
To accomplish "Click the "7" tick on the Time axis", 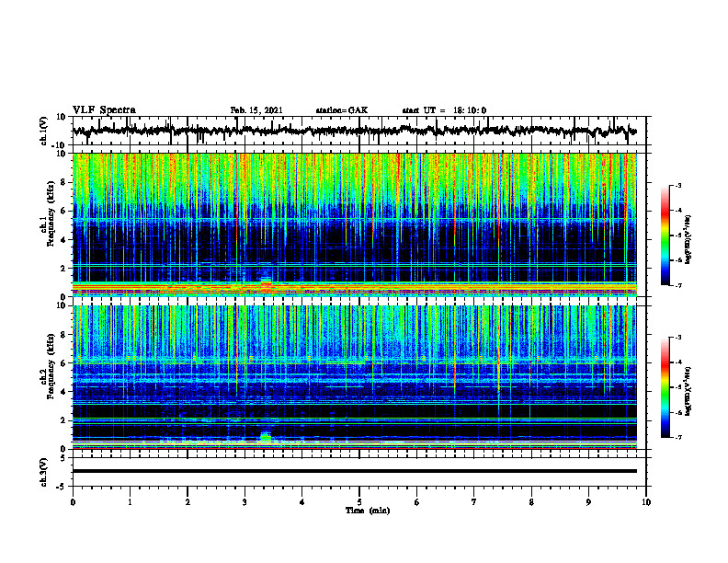I will pos(474,502).
